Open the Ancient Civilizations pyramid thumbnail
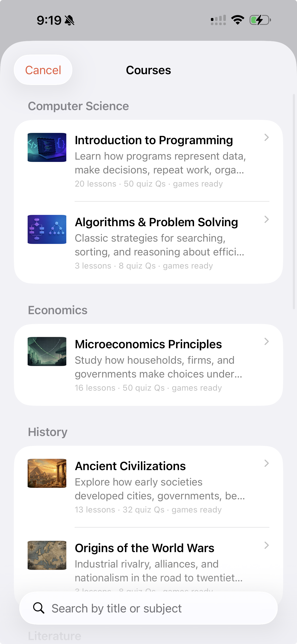This screenshot has height=644, width=297. (x=47, y=473)
